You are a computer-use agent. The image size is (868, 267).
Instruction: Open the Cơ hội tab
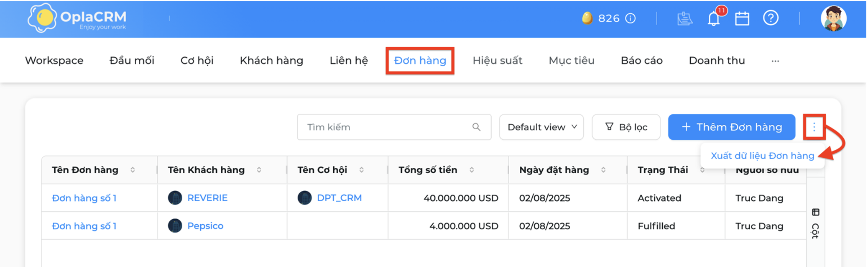coord(197,61)
